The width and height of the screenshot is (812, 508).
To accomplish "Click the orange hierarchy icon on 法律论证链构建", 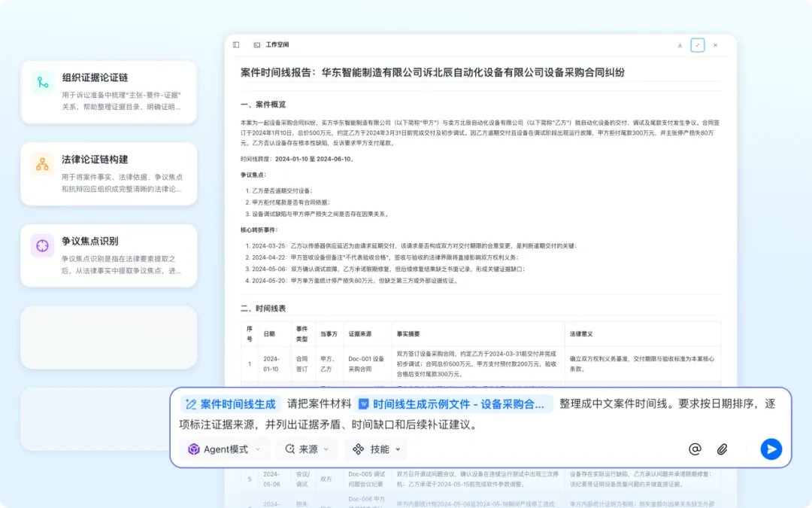I will tap(42, 164).
